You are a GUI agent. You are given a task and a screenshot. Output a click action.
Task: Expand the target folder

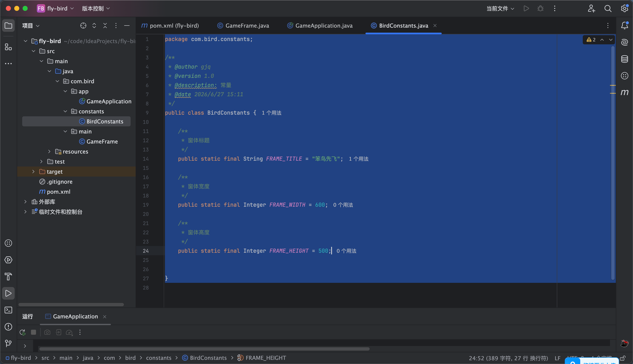click(33, 172)
